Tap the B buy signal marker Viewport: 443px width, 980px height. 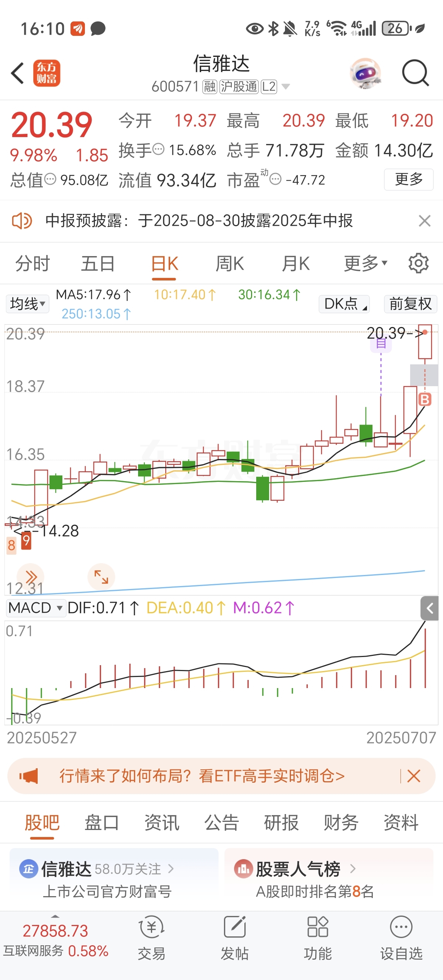point(425,399)
